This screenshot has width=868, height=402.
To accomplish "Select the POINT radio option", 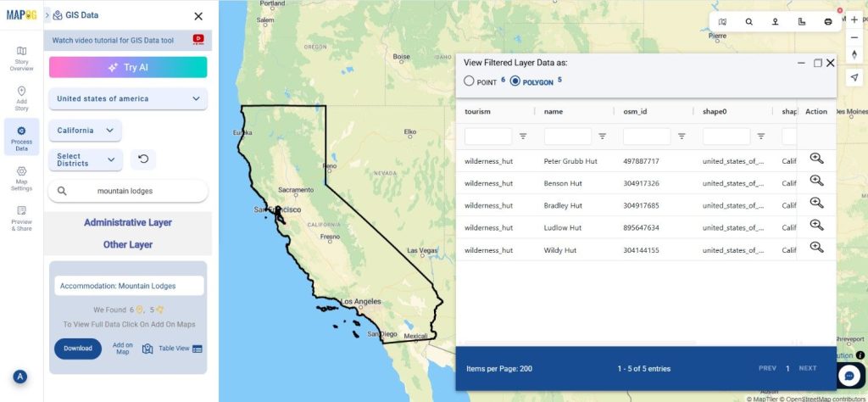I will click(x=470, y=81).
